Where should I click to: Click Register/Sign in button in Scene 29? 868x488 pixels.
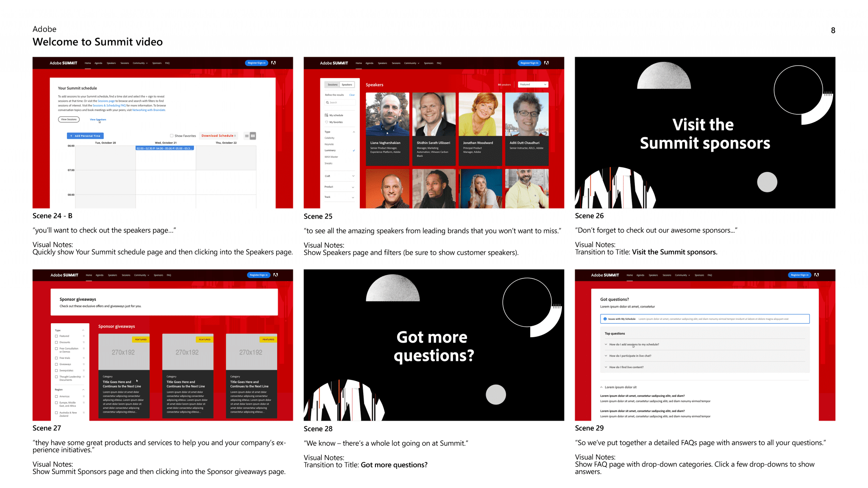pyautogui.click(x=799, y=275)
